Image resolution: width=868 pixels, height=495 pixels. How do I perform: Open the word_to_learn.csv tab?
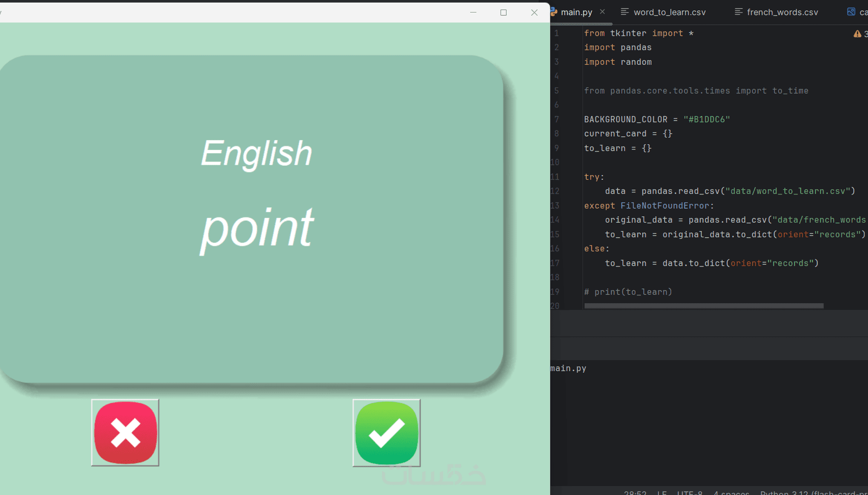(669, 12)
